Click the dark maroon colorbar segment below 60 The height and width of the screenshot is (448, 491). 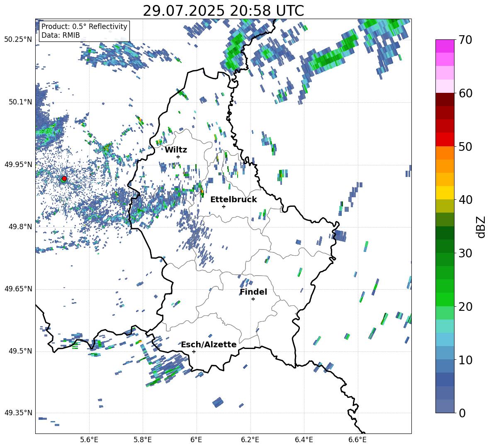coord(445,99)
